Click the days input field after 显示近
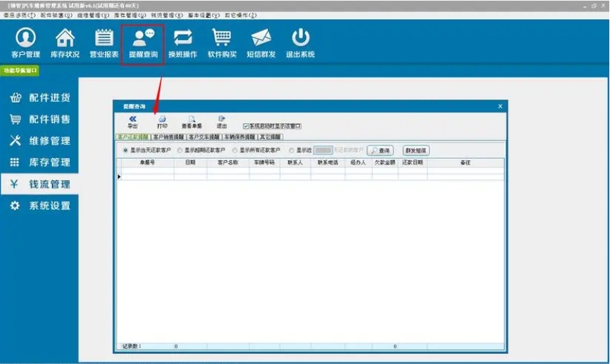The height and width of the screenshot is (364, 610). click(323, 150)
